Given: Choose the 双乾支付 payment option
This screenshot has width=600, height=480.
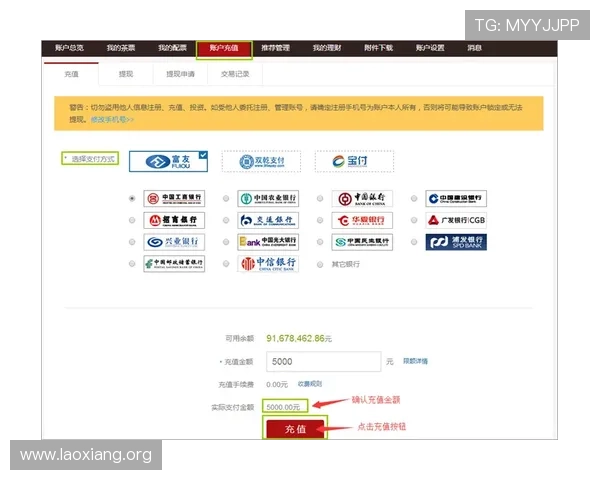Looking at the screenshot, I should pos(262,161).
